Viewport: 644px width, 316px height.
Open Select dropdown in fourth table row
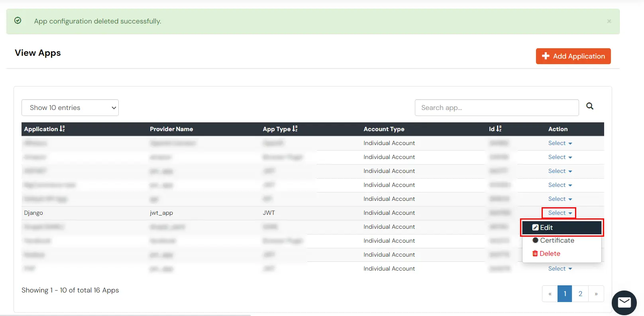[x=560, y=185]
